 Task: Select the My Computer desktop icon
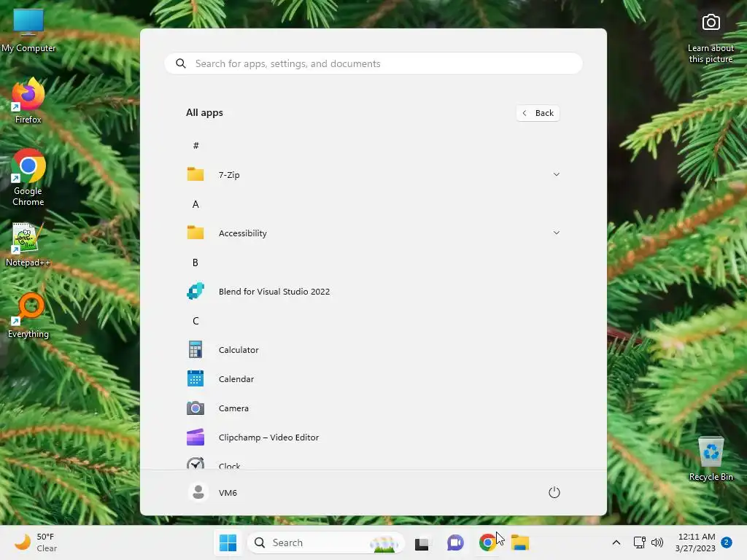pos(28,30)
